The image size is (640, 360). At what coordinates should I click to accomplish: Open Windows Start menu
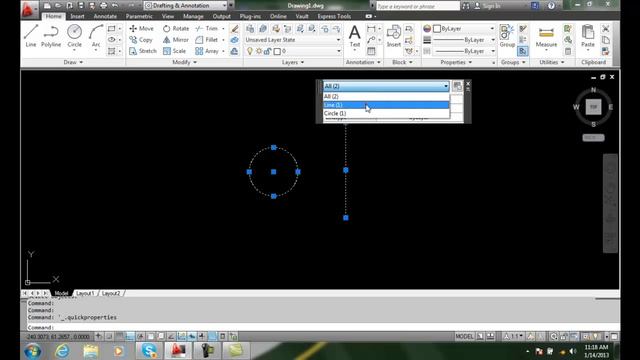[33, 351]
